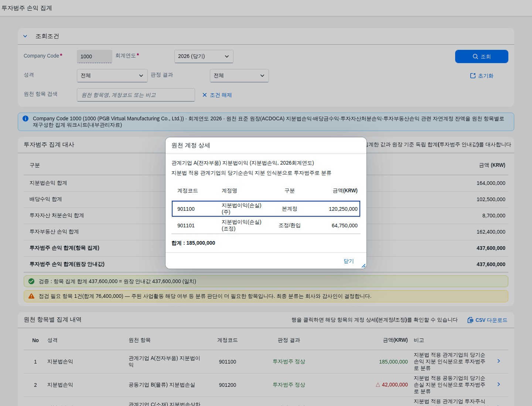Image resolution: width=532 pixels, height=406 pixels.
Task: Click the 투자부동산 손익 합계 row label
Action: [x=54, y=232]
